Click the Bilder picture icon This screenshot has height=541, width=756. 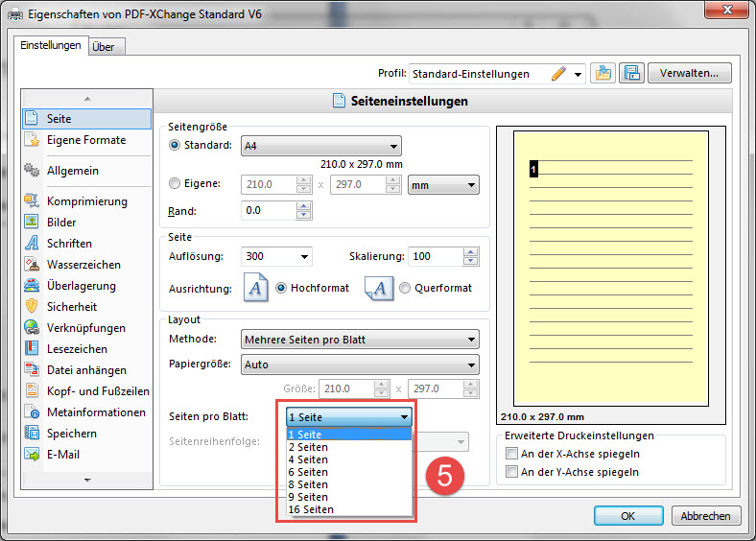[32, 222]
